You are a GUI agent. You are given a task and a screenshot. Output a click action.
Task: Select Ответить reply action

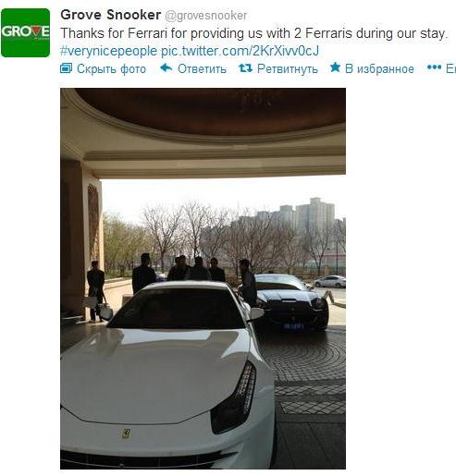202,68
